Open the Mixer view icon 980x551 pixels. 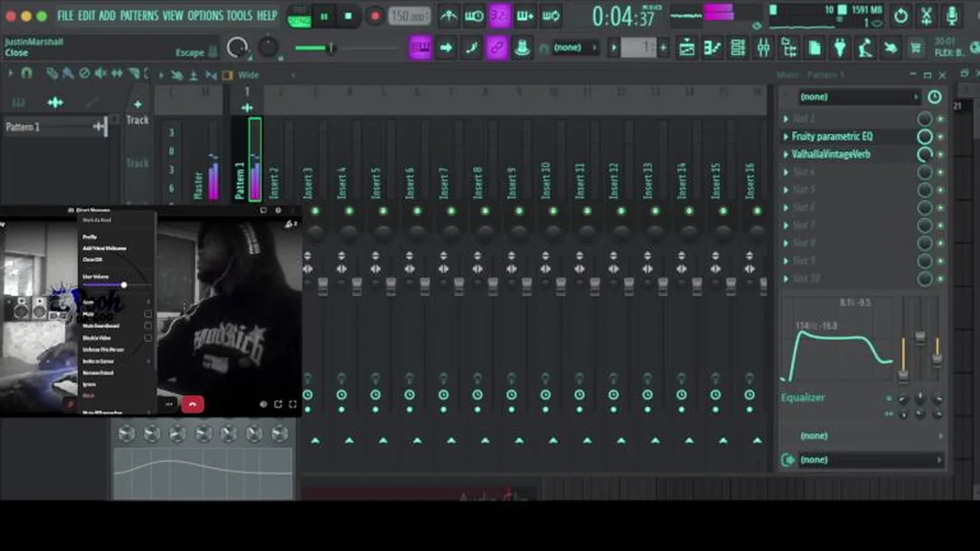tap(763, 48)
